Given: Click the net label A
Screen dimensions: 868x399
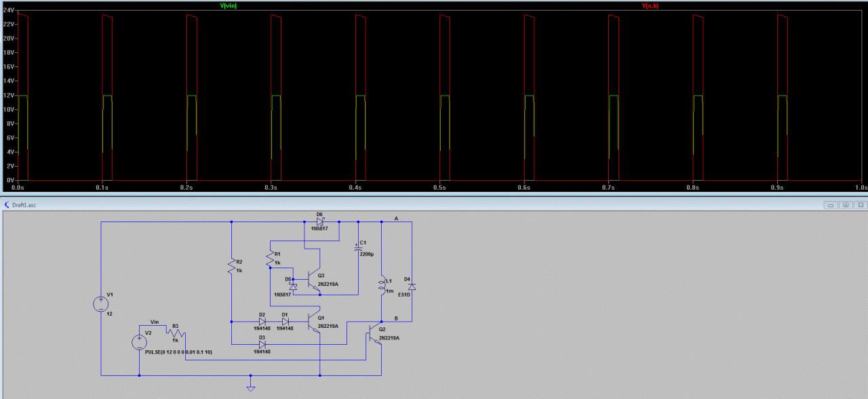Looking at the screenshot, I should [396, 217].
